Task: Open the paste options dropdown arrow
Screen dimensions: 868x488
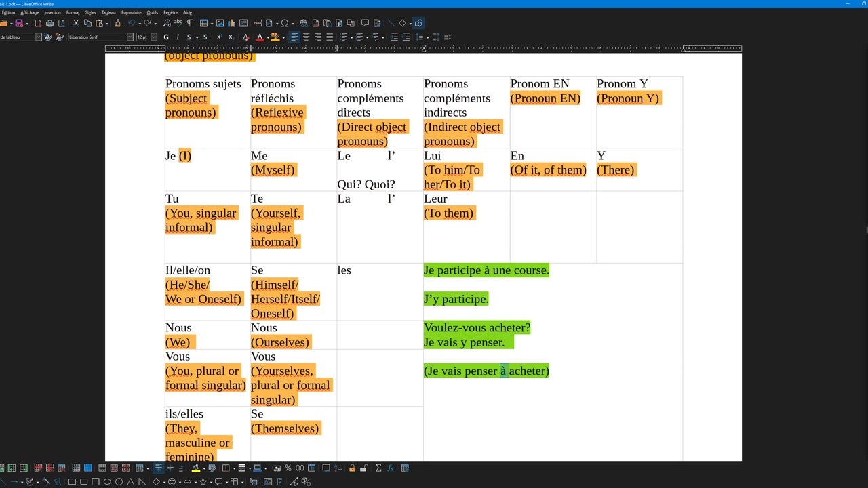Action: click(x=106, y=24)
